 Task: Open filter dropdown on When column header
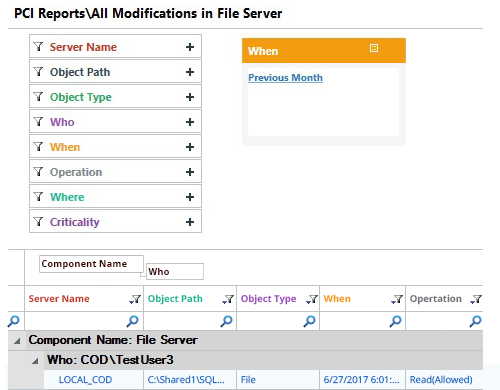point(397,299)
